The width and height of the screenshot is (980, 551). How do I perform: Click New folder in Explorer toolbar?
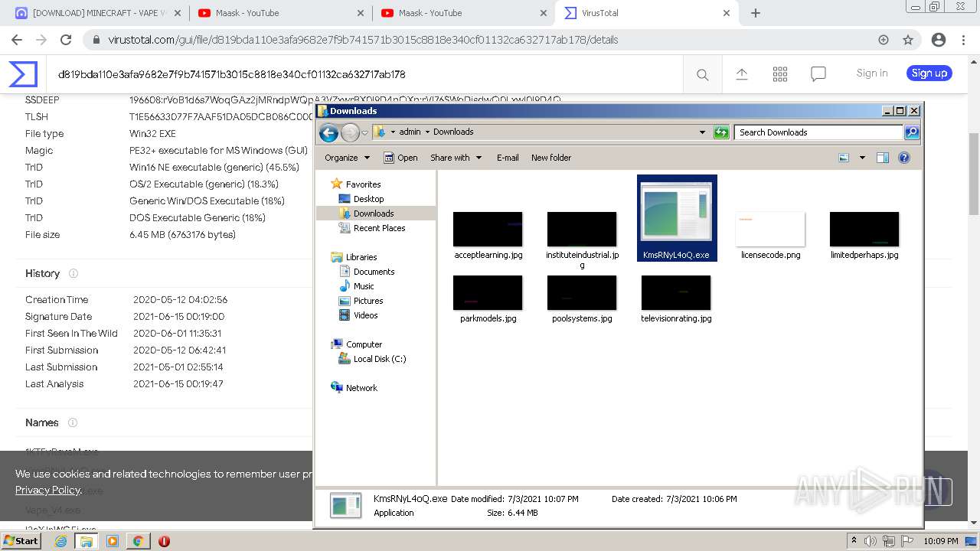click(551, 158)
